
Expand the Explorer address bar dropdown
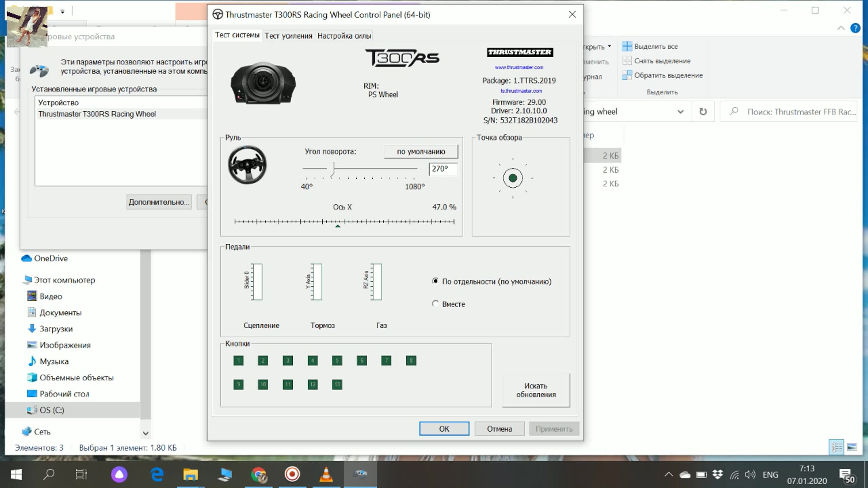coord(680,112)
